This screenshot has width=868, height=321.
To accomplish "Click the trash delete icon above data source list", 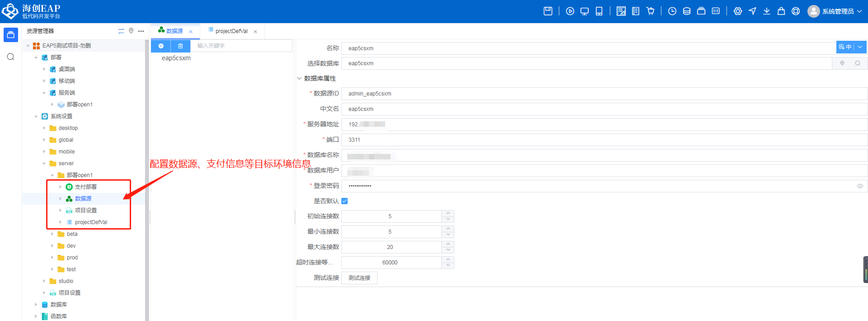I will click(x=180, y=46).
